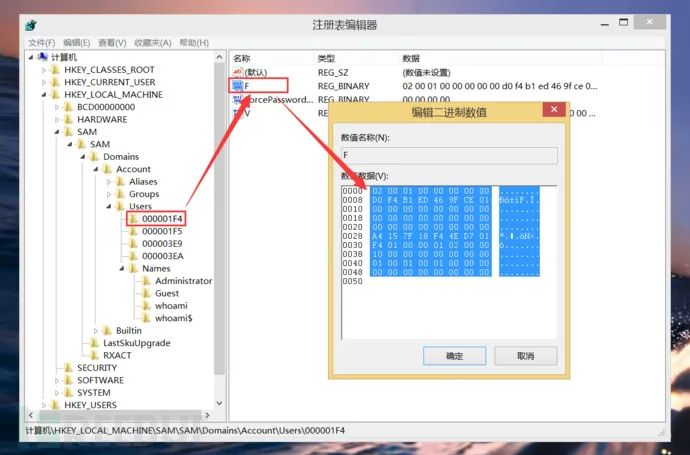The width and height of the screenshot is (690, 455).
Task: Select the HKEY_LOCAL_MACHINE folder icon
Action: 55,94
